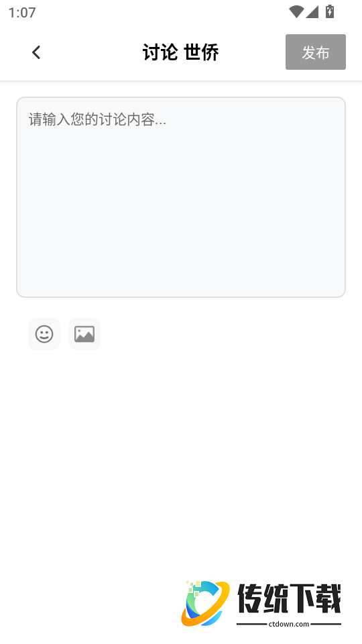Tap the word 讨论 in the header

coord(160,52)
